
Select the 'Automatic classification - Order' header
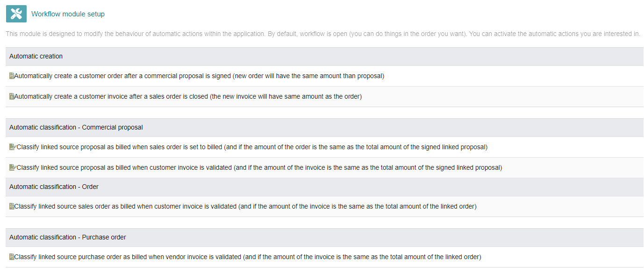point(324,187)
